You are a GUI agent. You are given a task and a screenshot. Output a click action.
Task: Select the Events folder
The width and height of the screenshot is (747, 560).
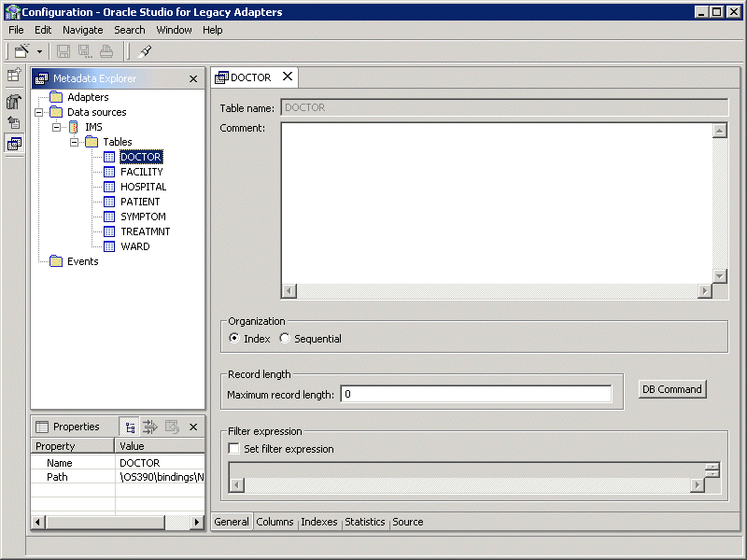75,261
